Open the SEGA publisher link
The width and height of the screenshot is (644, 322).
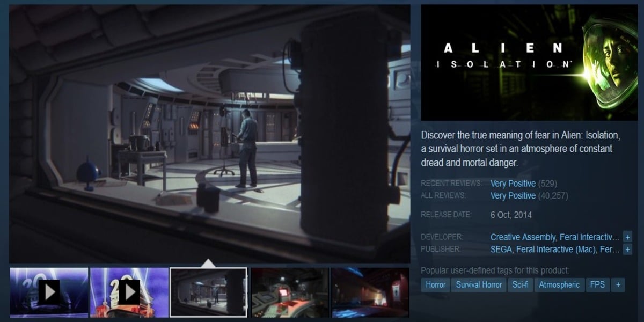[501, 250]
